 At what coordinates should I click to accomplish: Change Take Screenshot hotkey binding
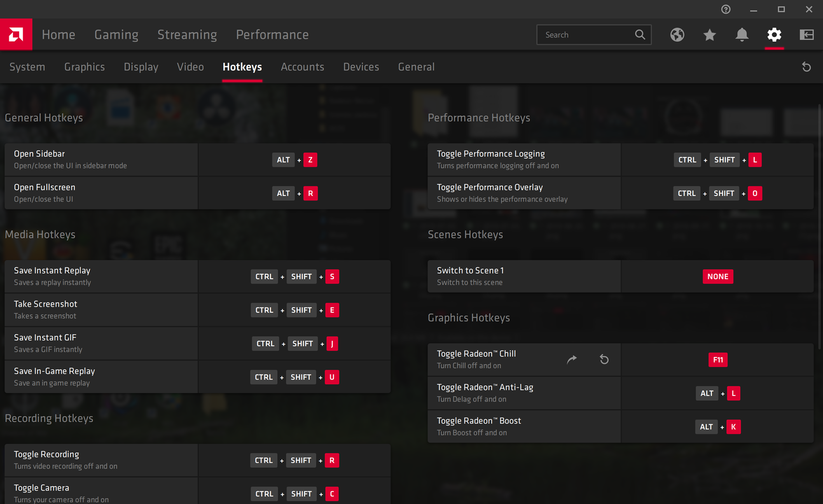294,310
